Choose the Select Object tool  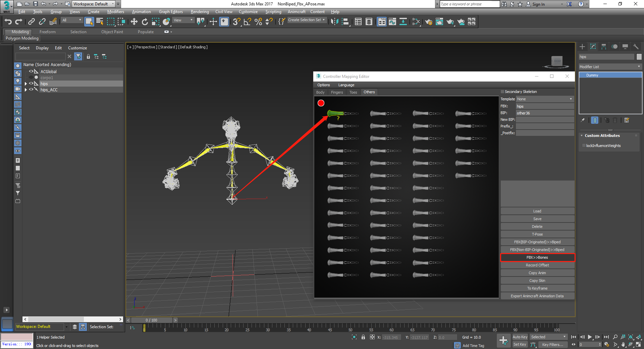click(x=89, y=22)
